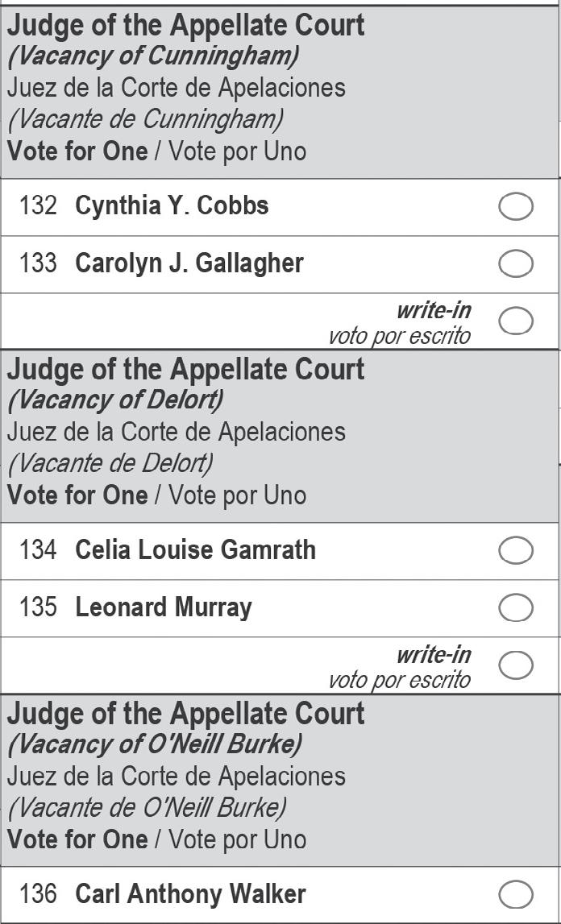Click the name Celia Louise Gamrath
Viewport: 561px width, 924px height.
[195, 550]
